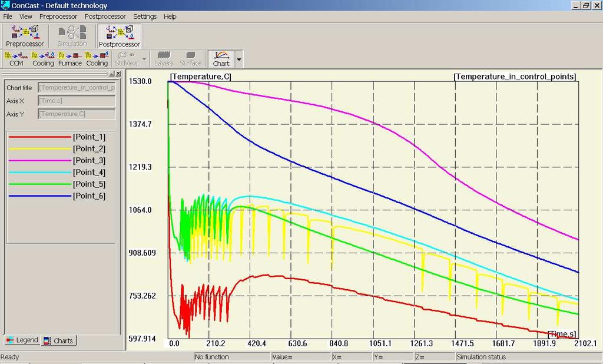Screen dimensions: 603x364
Task: Select the green Point_5 legend line
Action: pos(40,184)
